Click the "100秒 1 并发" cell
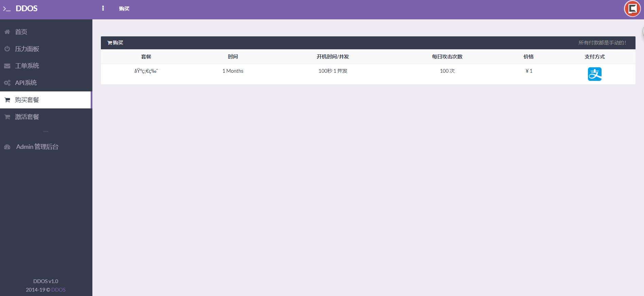Screen dimensions: 644x296 (x=333, y=71)
